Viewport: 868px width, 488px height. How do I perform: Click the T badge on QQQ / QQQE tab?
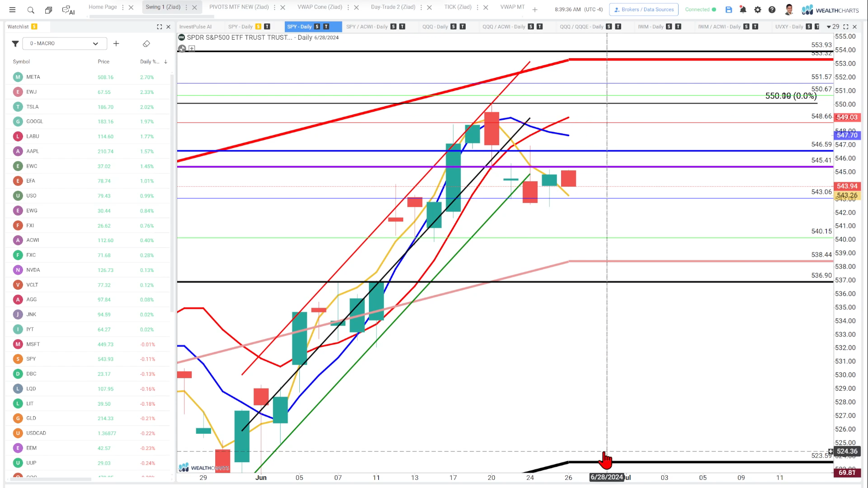tap(618, 27)
